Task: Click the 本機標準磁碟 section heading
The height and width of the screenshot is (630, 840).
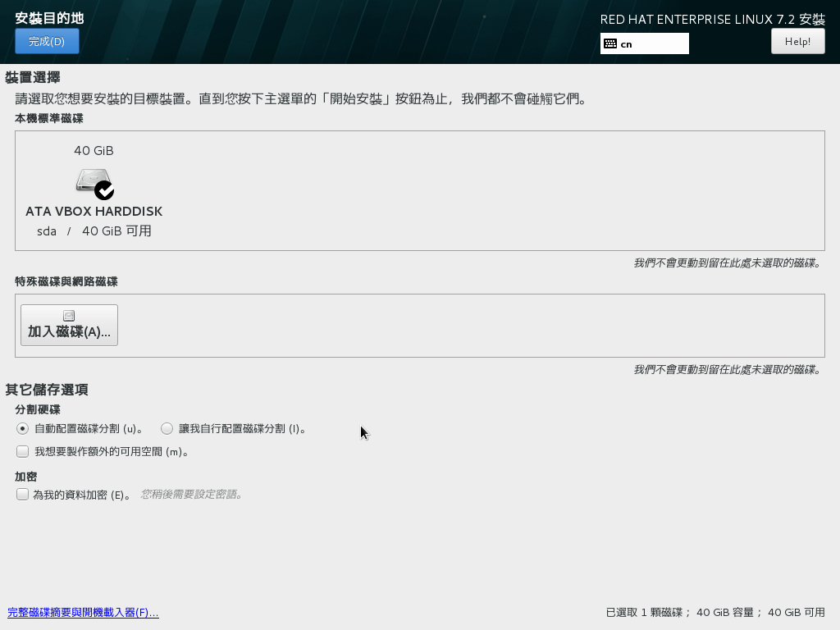Action: pyautogui.click(x=49, y=118)
